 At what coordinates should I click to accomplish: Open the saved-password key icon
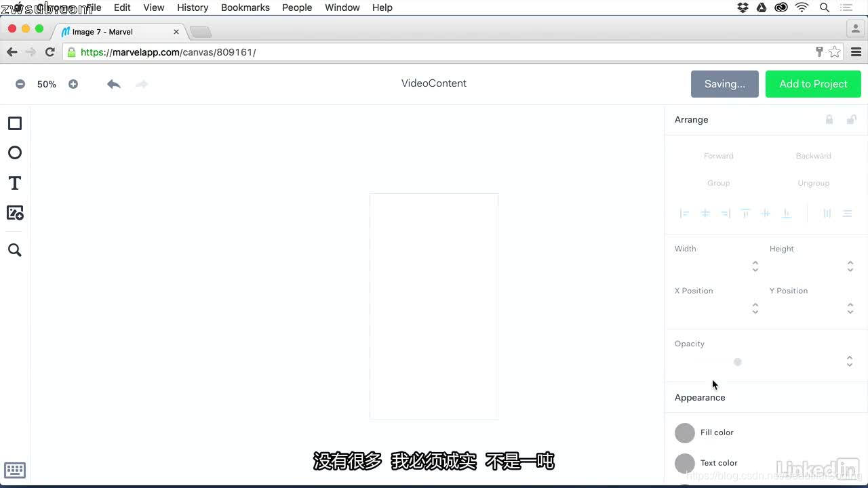coord(819,52)
